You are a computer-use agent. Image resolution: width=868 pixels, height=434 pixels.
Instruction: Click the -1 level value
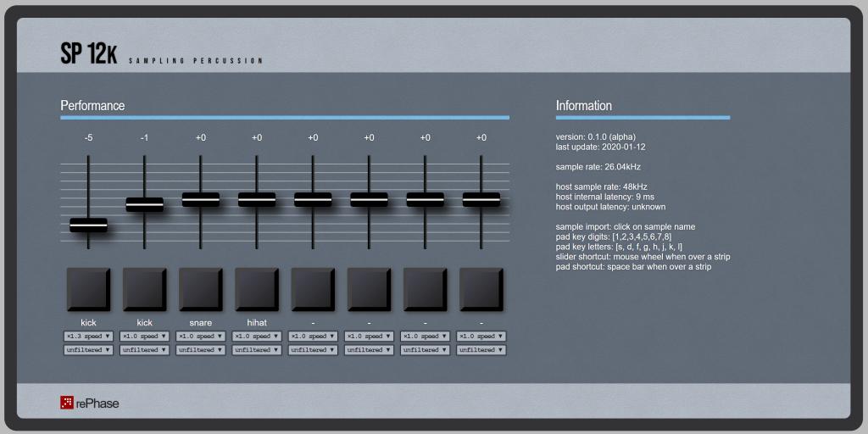click(144, 138)
